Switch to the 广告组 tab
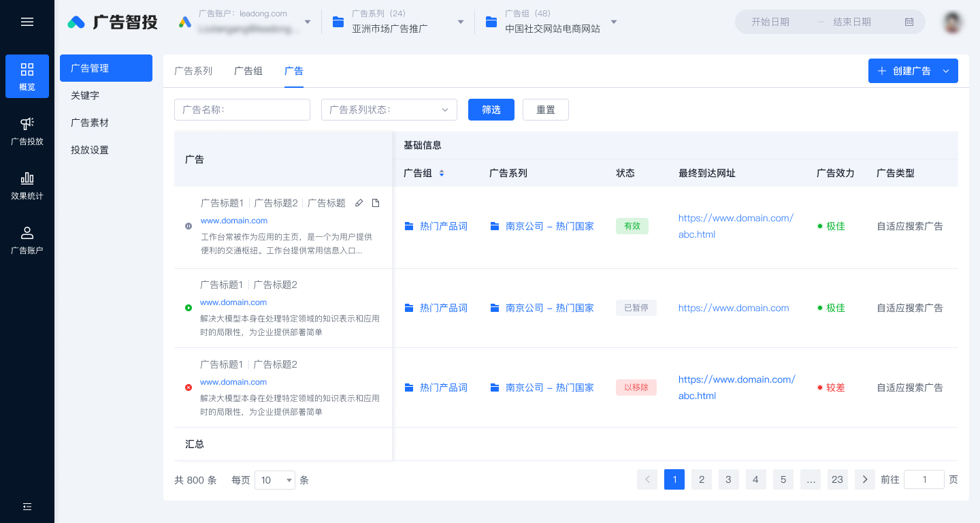980x523 pixels. (248, 71)
